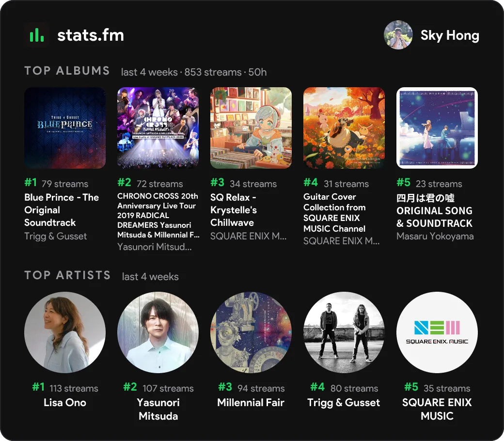This screenshot has width=504, height=441.
Task: Click 'last 4 weeks' beside TOP ARTISTS
Action: point(150,276)
